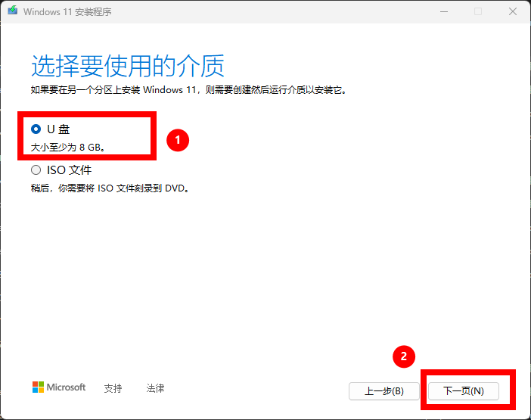
Task: Click the Windows 11 setup title bar icon
Action: pyautogui.click(x=13, y=12)
